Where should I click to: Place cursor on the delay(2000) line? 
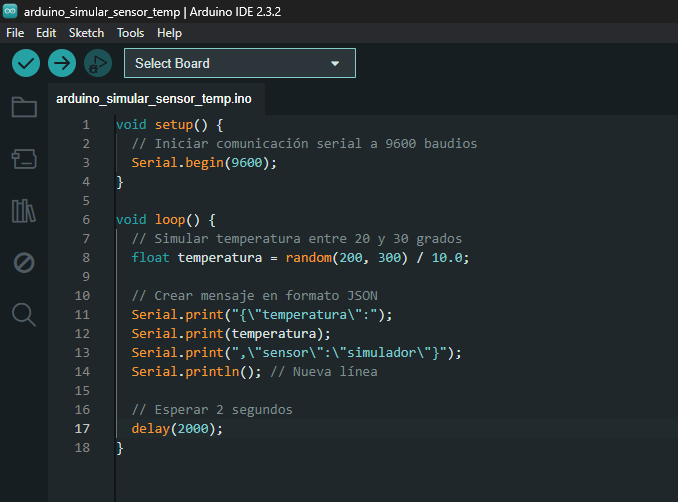pos(177,428)
